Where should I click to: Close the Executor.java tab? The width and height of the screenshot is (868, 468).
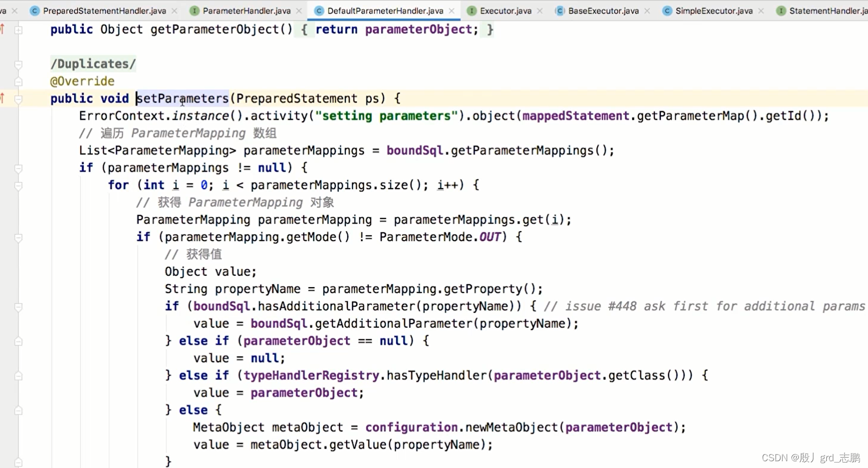click(x=540, y=10)
